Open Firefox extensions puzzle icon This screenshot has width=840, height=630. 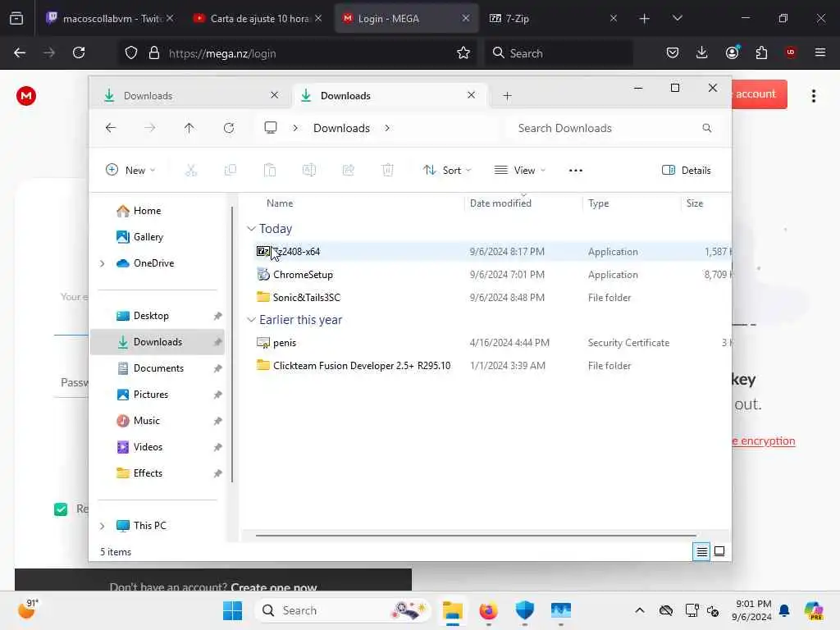click(x=761, y=52)
